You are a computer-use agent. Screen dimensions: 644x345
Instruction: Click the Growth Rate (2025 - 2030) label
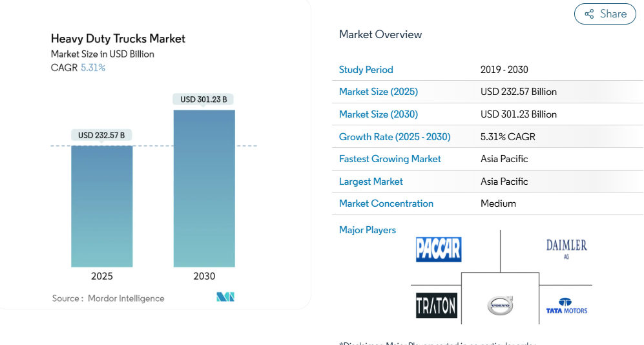pyautogui.click(x=395, y=137)
